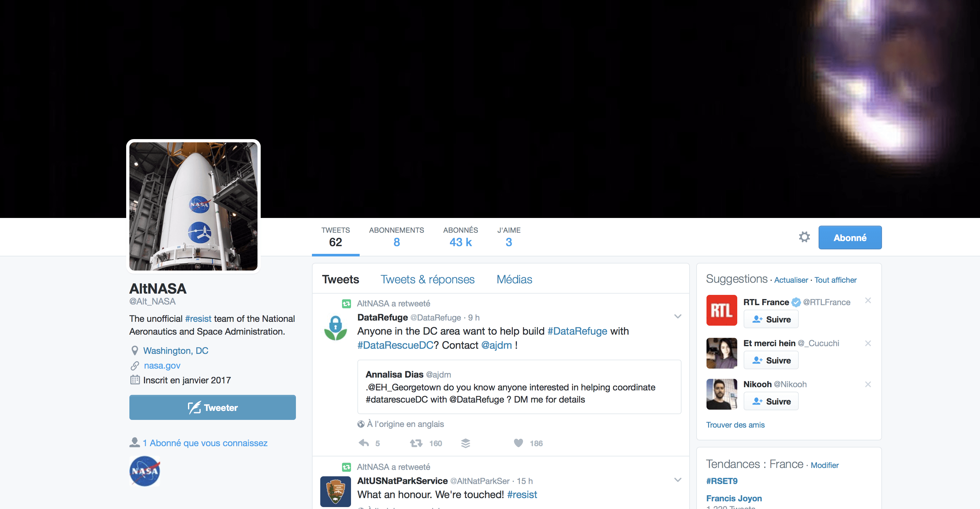Open the #resist hashtag in the bio

(198, 318)
